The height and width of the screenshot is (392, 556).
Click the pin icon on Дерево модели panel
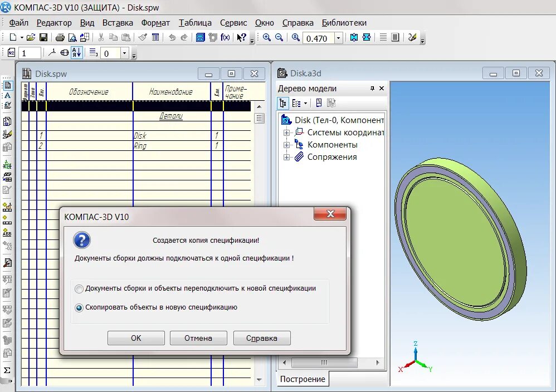click(372, 88)
